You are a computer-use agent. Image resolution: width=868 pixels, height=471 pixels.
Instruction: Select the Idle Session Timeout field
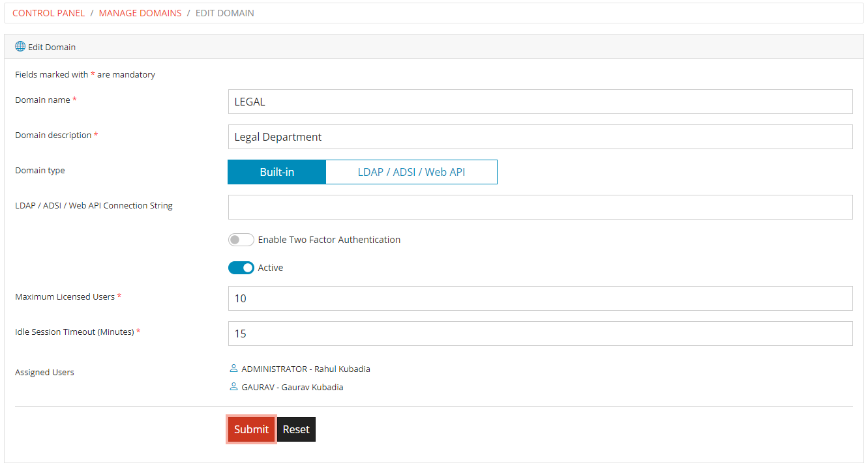[x=456, y=333]
